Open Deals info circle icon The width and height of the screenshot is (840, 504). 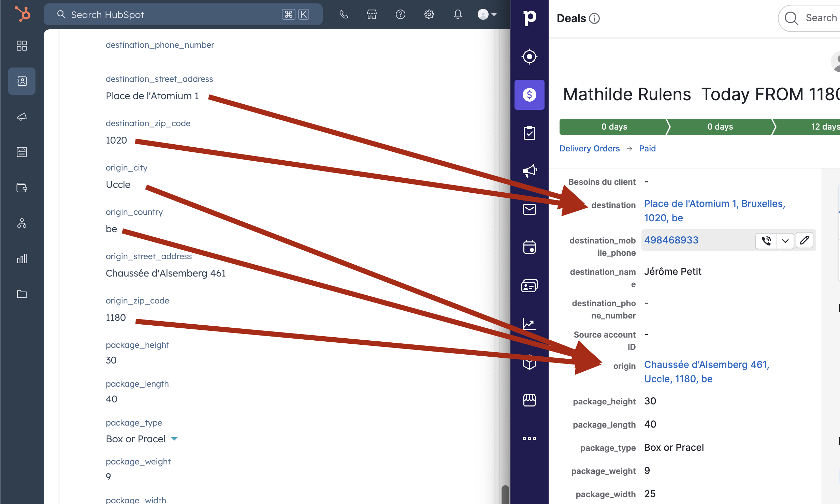click(594, 18)
